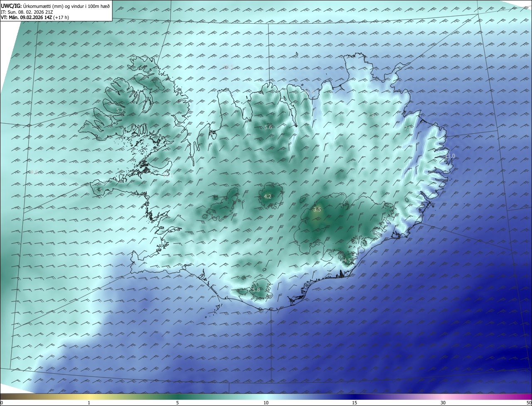This screenshot has height=406, width=532.
Task: Click the 13.0 value label on the east coast
Action: click(450, 156)
